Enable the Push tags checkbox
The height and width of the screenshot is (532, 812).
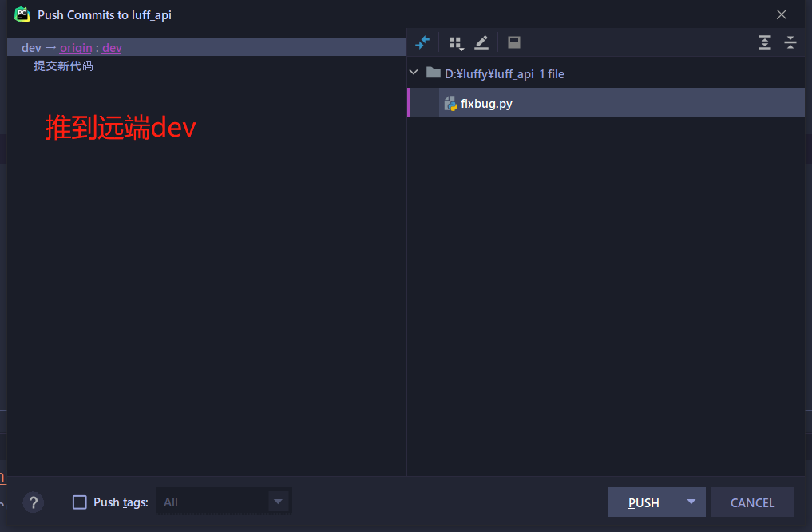coord(79,502)
